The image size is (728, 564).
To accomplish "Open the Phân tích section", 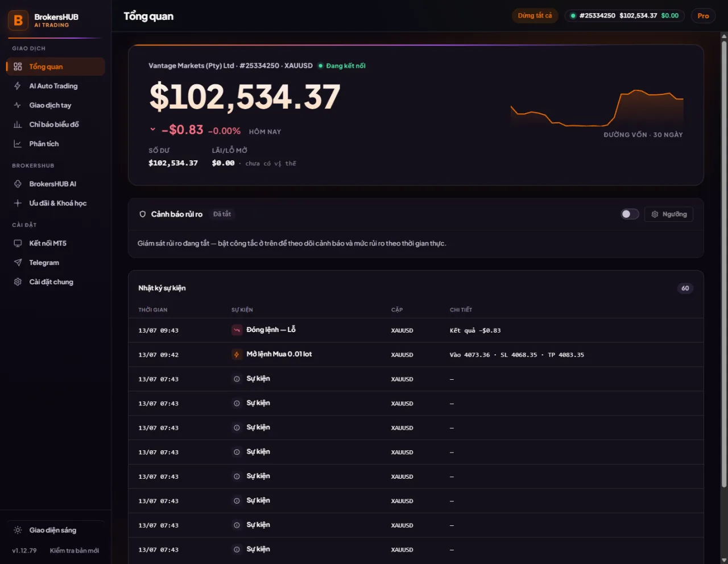I will [56, 144].
